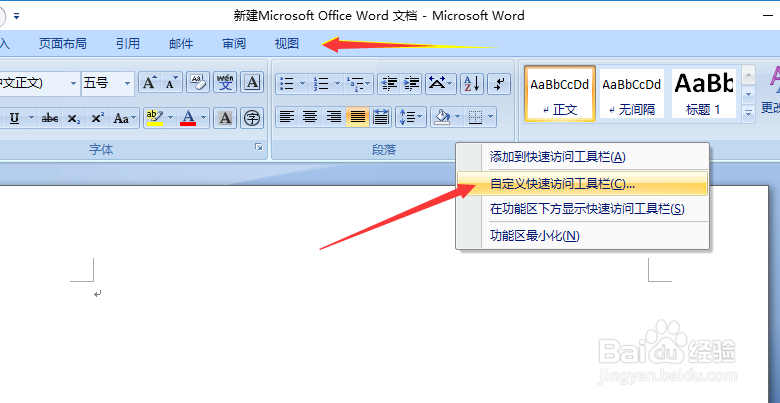
Task: Click the Grow Font button
Action: [x=149, y=83]
